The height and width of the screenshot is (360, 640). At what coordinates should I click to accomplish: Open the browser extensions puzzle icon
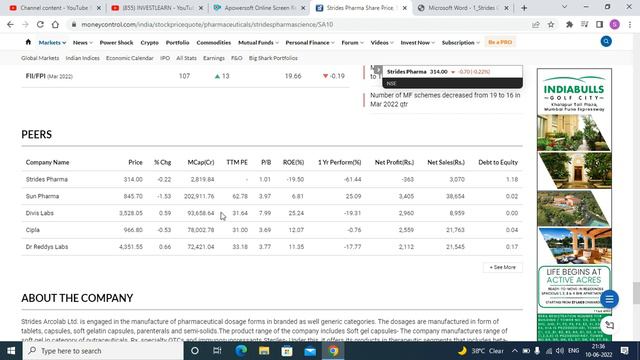pyautogui.click(x=569, y=24)
